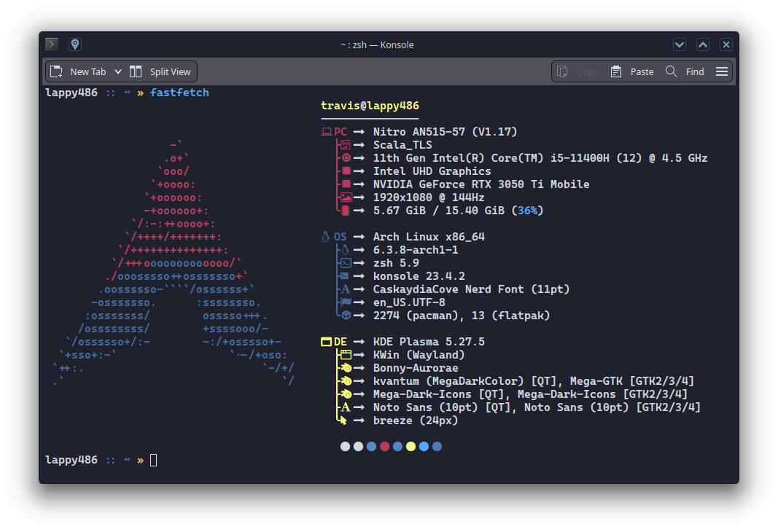Click the 36% memory usage value
778x532 pixels.
click(527, 210)
